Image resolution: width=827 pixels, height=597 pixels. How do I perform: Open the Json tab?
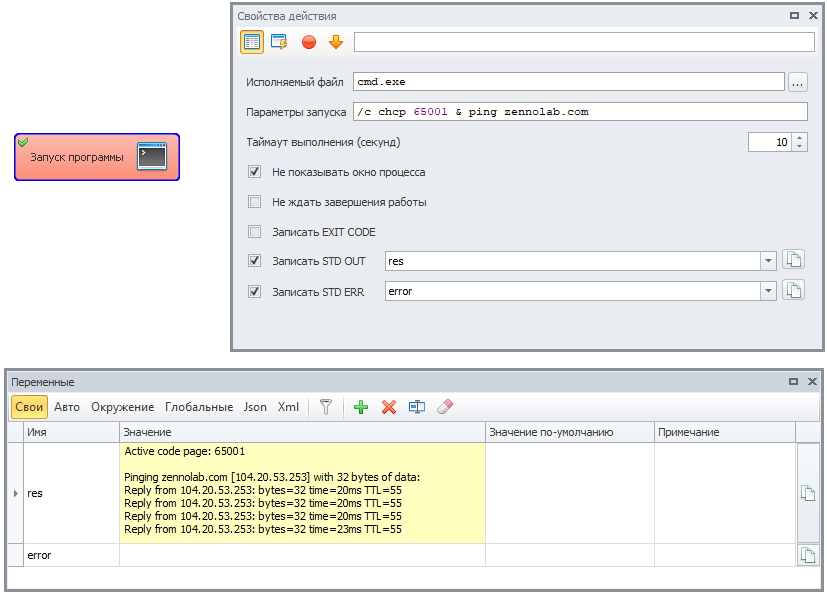point(255,407)
